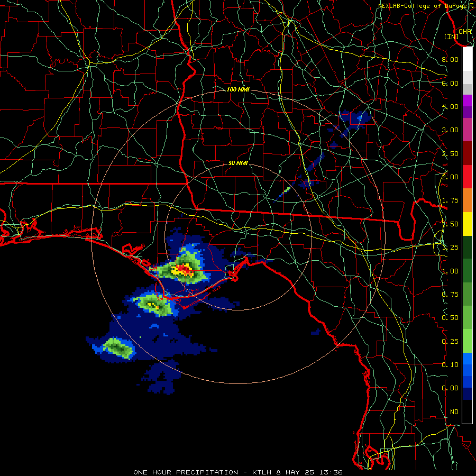The width and height of the screenshot is (476, 476).
Task: Click the ND legend label
Action: (x=454, y=412)
